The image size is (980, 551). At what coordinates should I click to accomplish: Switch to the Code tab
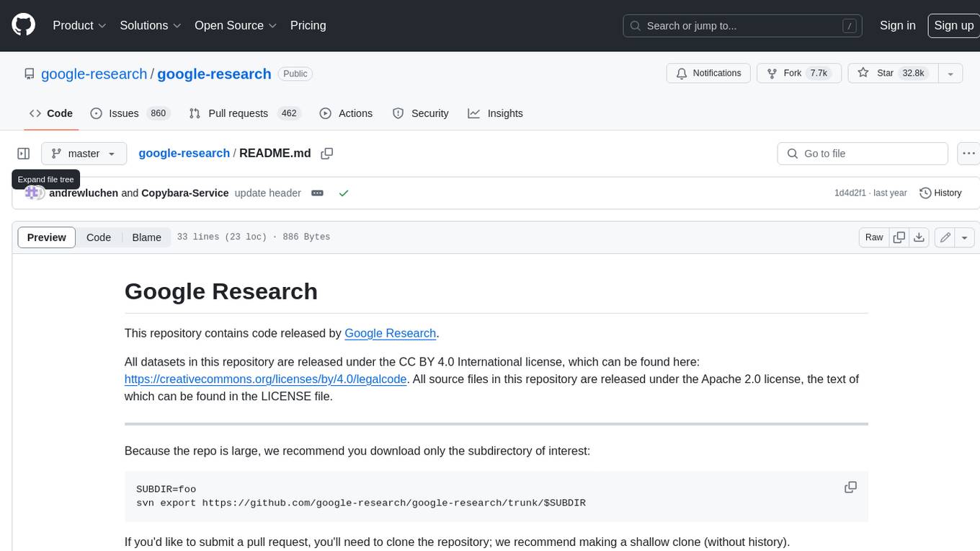tap(50, 113)
